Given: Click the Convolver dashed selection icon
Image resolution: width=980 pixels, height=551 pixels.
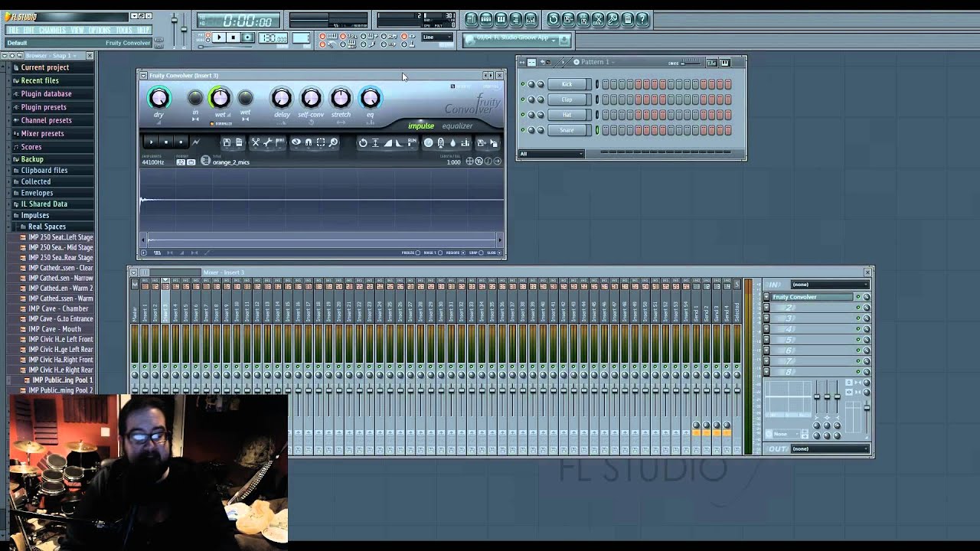Looking at the screenshot, I should click(x=321, y=142).
